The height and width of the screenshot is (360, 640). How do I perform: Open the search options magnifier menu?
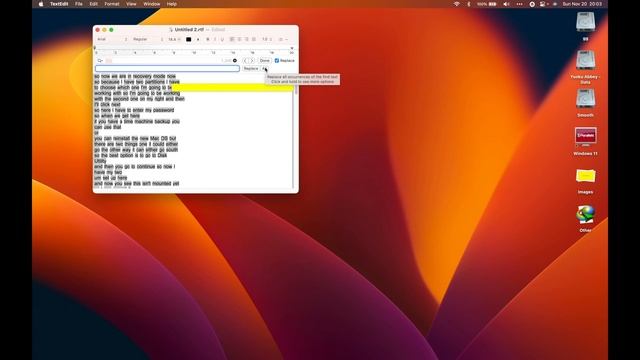click(100, 60)
